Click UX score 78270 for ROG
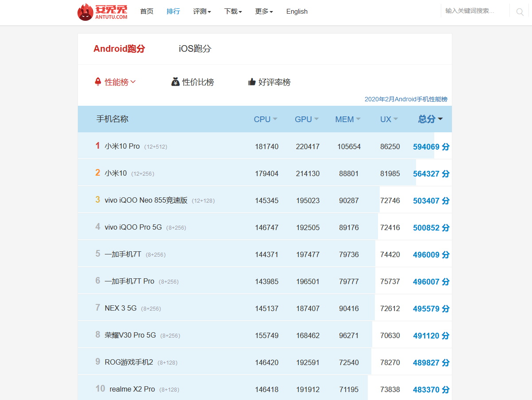 pyautogui.click(x=390, y=362)
